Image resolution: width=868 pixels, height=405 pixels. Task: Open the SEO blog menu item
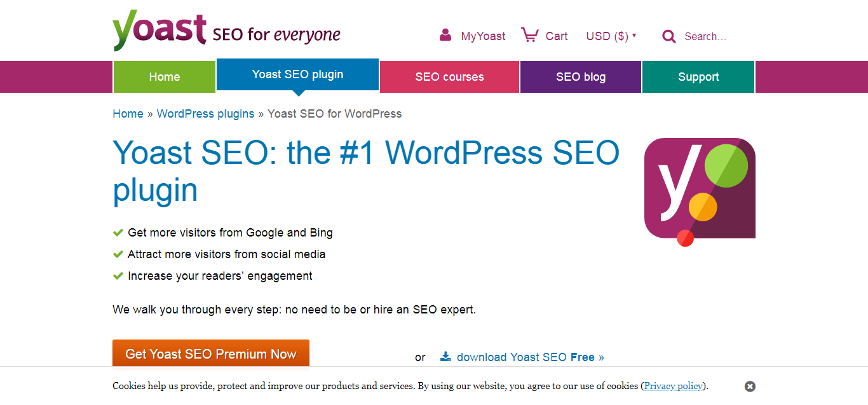[x=580, y=76]
